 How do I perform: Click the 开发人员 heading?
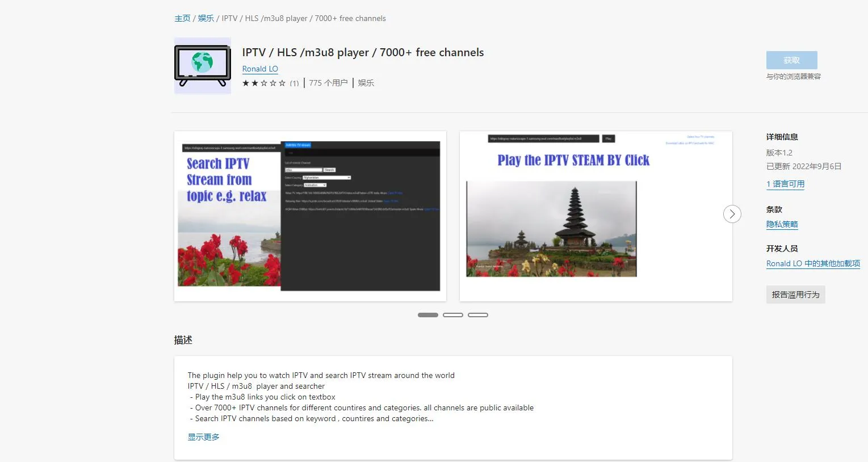(x=782, y=249)
